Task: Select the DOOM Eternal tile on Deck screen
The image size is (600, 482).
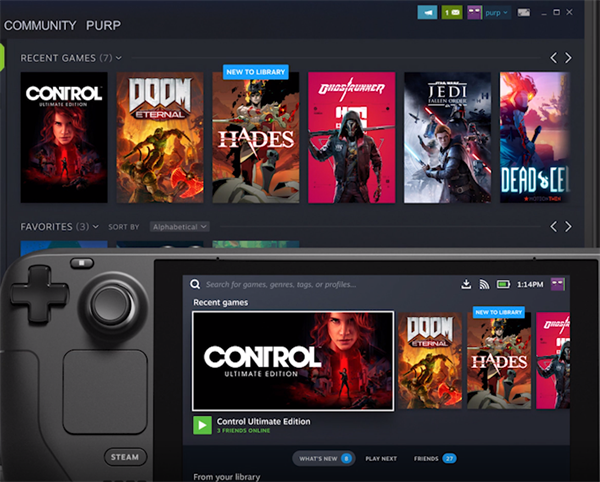Action: coord(430,360)
